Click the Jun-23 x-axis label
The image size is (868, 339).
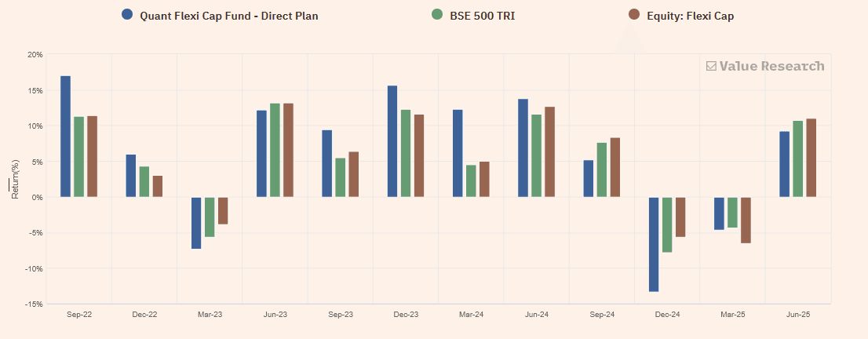275,314
